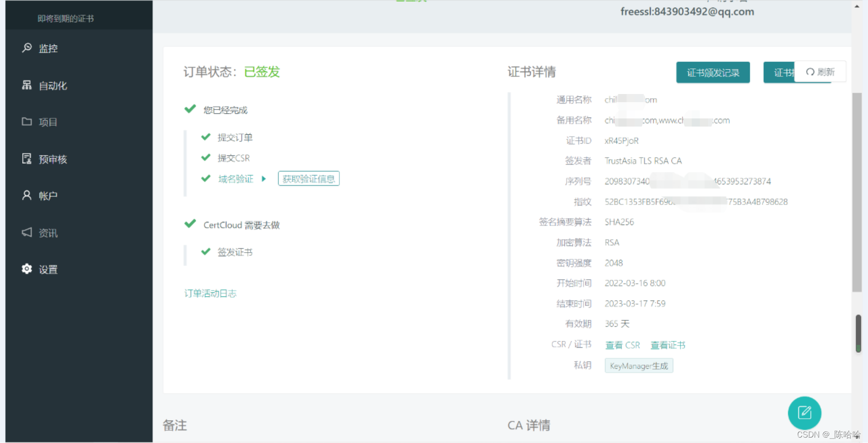Click the 项目 folder icon
This screenshot has width=868, height=443.
(27, 122)
